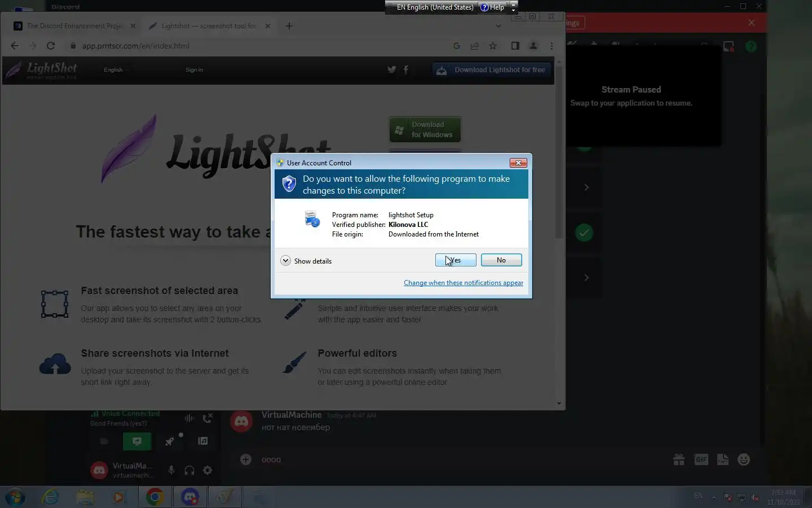Click the share page icon in Chrome
812x508 pixels.
click(x=475, y=46)
